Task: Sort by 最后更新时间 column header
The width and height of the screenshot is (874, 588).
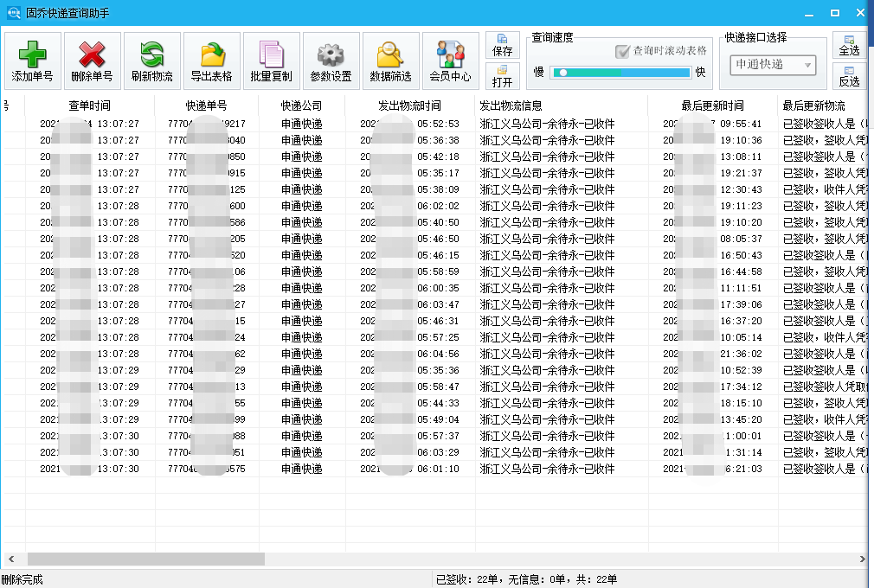Action: 712,105
